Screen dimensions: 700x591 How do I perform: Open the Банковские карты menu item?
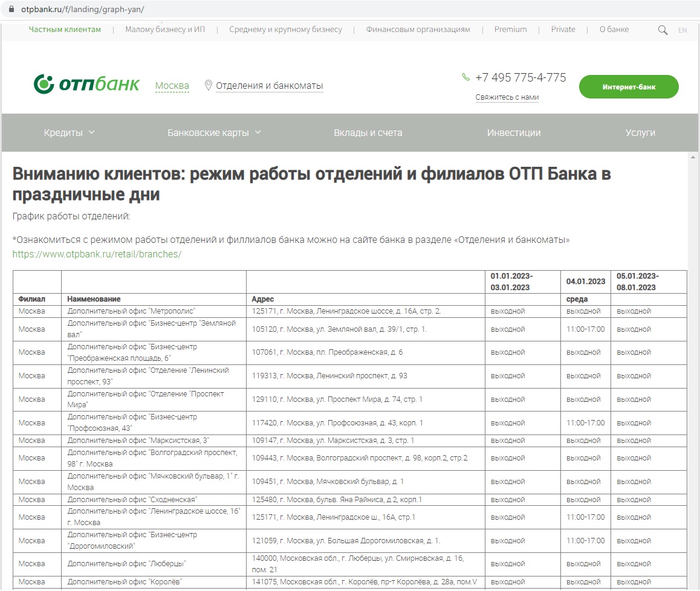pos(208,132)
